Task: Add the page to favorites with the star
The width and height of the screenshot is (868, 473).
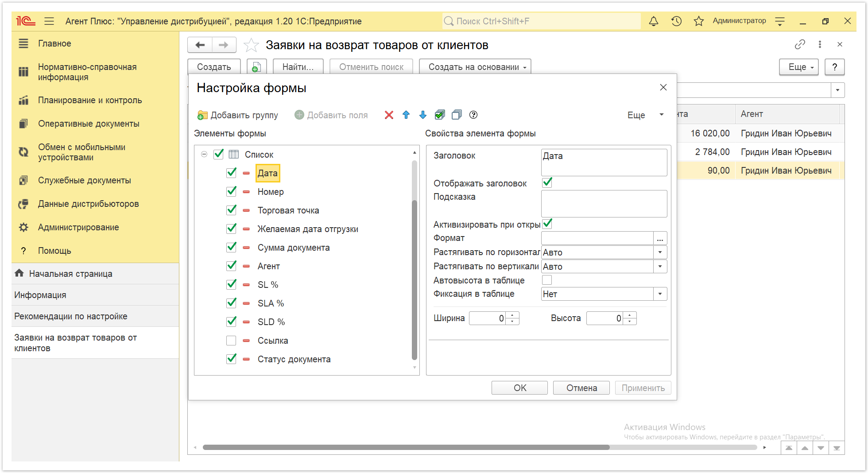Action: point(251,45)
